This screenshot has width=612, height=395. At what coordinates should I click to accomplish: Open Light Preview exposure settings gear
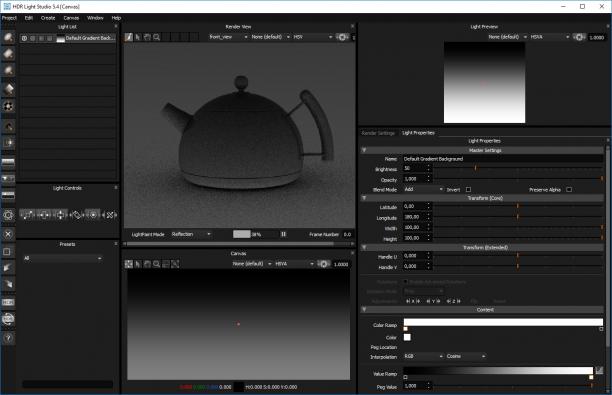[x=579, y=37]
